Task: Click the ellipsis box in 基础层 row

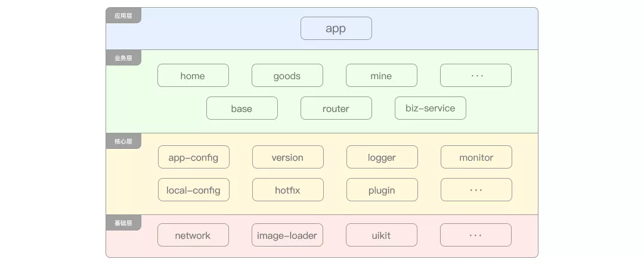Action: 476,235
